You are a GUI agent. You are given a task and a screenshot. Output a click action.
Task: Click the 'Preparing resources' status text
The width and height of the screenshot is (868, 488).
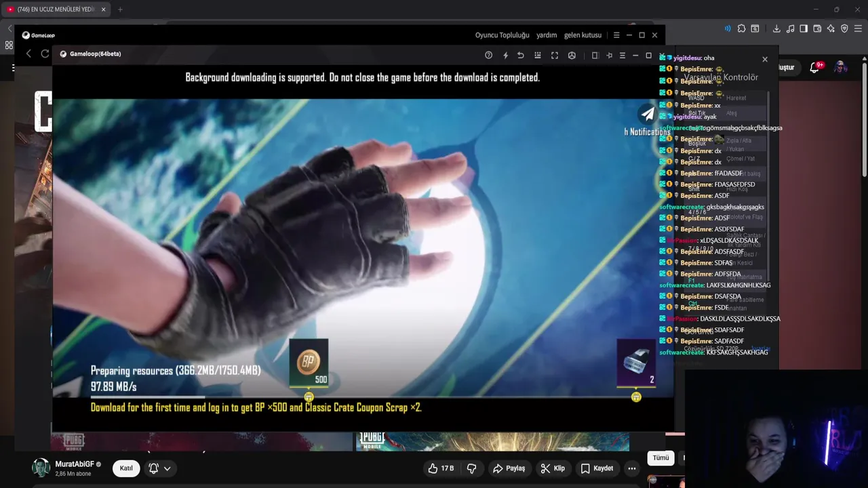[x=176, y=371]
